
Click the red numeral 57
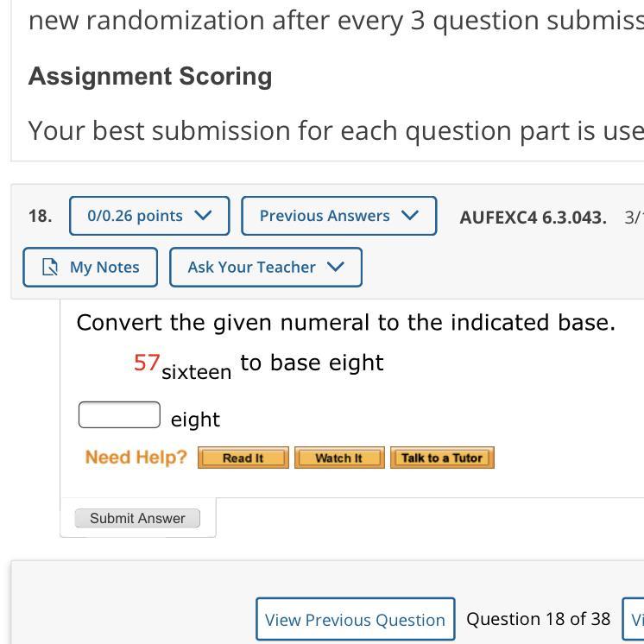point(147,363)
